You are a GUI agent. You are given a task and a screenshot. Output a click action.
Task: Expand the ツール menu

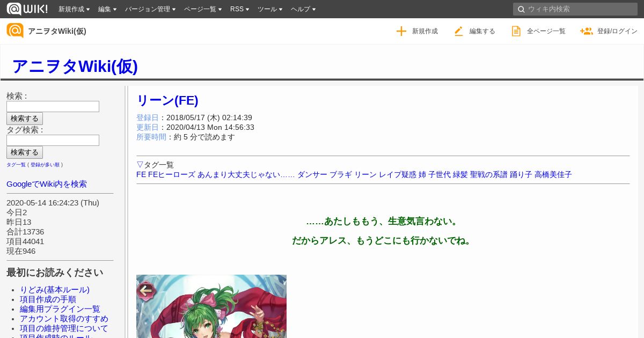[x=270, y=9]
